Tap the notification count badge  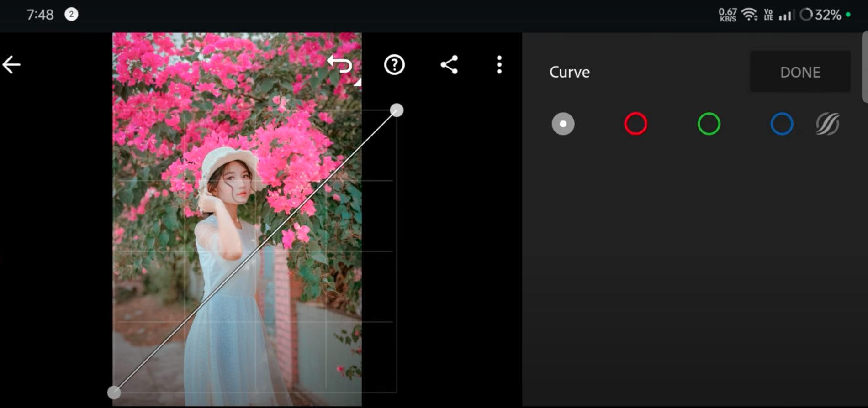pos(71,14)
